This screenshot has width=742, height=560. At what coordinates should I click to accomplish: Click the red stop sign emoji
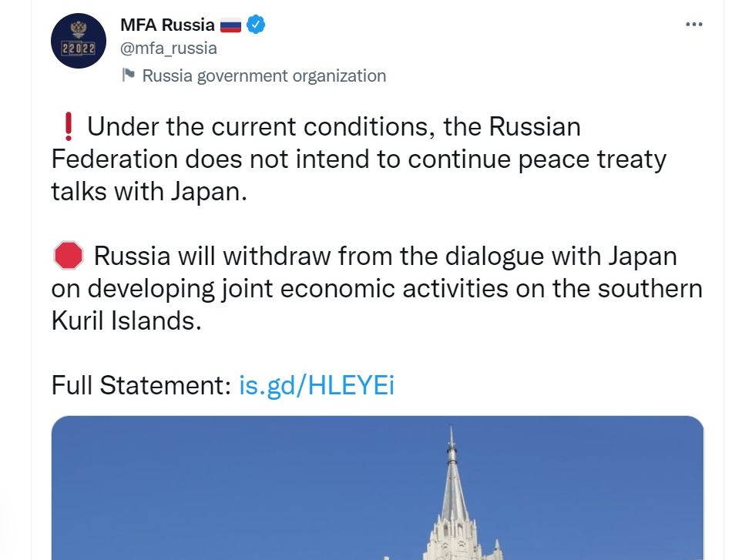click(68, 255)
